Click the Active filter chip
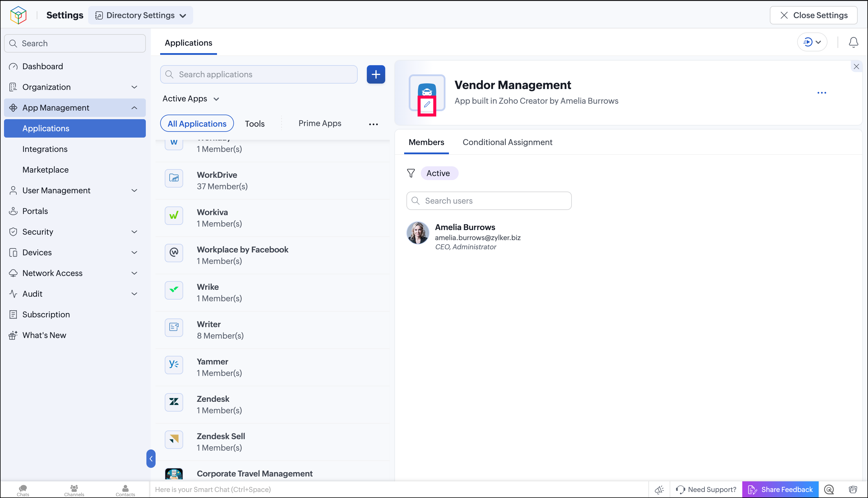868x498 pixels. pyautogui.click(x=439, y=173)
